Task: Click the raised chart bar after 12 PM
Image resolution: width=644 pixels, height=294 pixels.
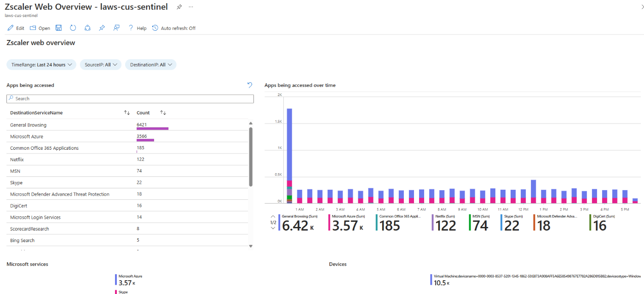Action: 533,191
